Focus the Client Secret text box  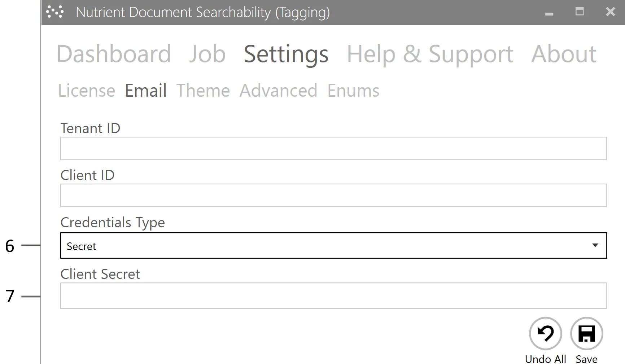coord(333,295)
